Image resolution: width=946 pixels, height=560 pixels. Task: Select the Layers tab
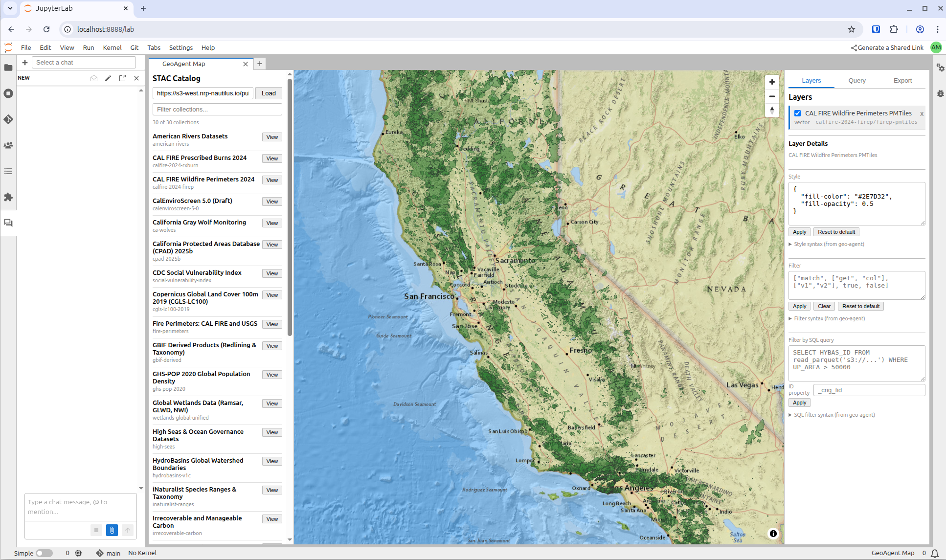coord(811,81)
